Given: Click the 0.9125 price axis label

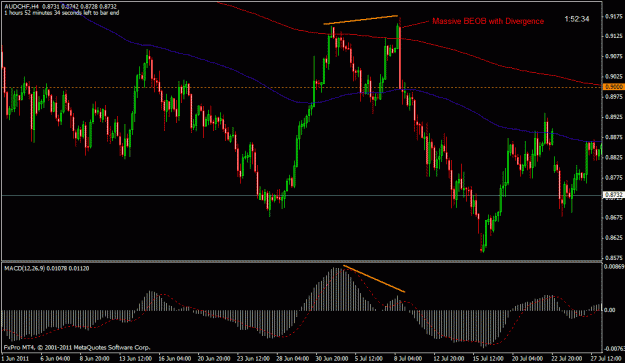Looking at the screenshot, I should point(614,36).
